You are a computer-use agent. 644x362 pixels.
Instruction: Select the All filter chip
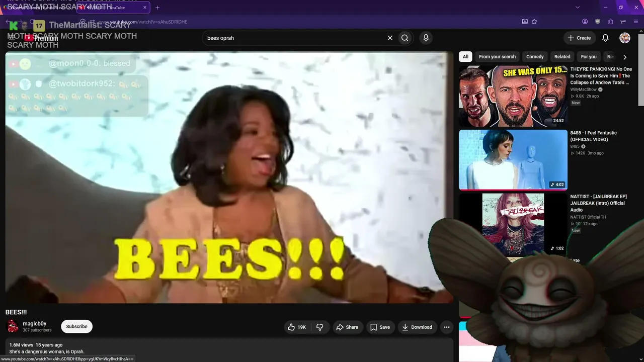click(465, 57)
